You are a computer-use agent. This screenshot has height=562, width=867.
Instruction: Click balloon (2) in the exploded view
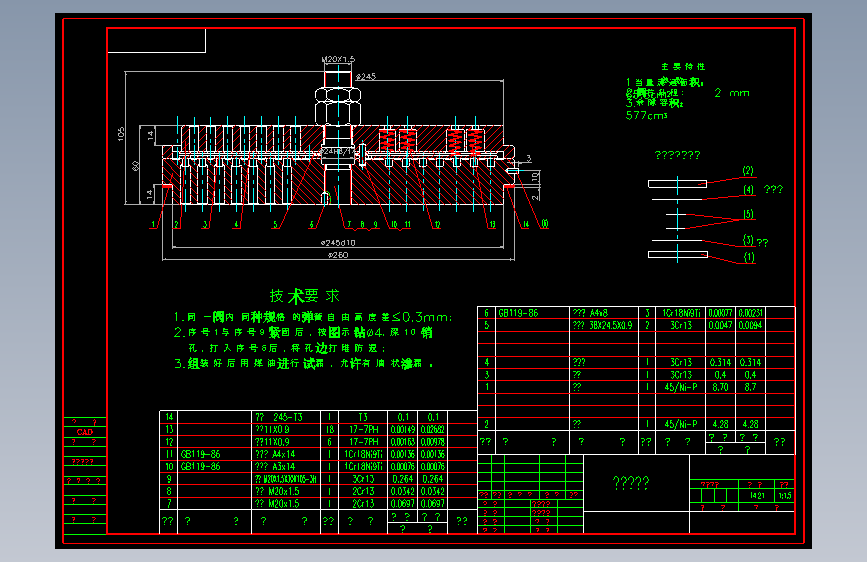tap(748, 171)
